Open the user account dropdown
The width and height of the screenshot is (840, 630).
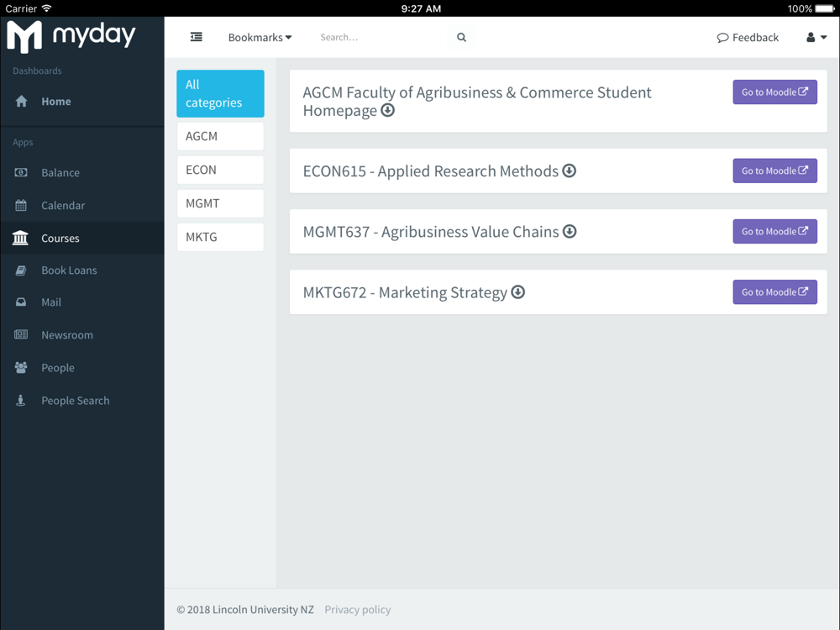coord(816,37)
